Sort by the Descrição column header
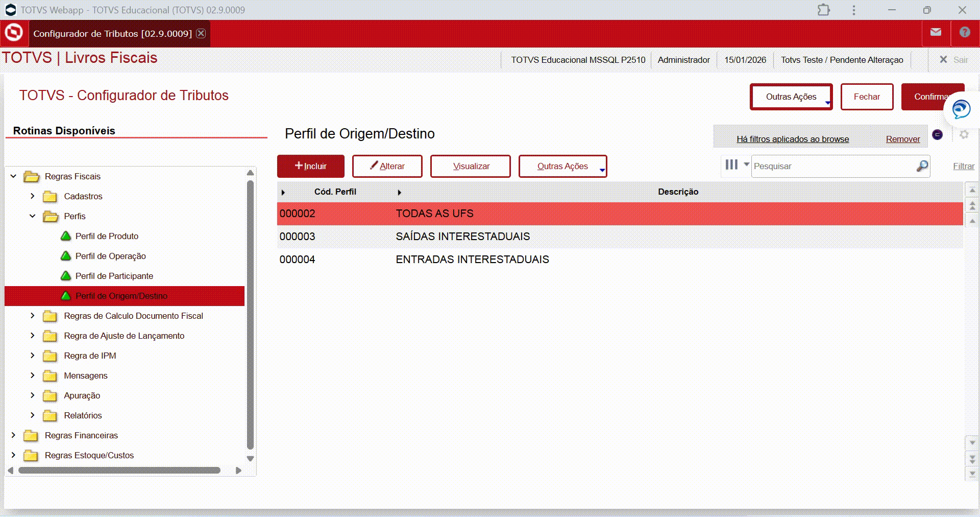 pos(678,192)
